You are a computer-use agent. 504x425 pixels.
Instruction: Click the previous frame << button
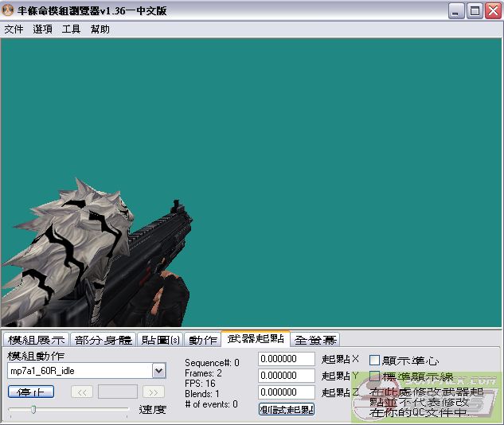pos(82,392)
